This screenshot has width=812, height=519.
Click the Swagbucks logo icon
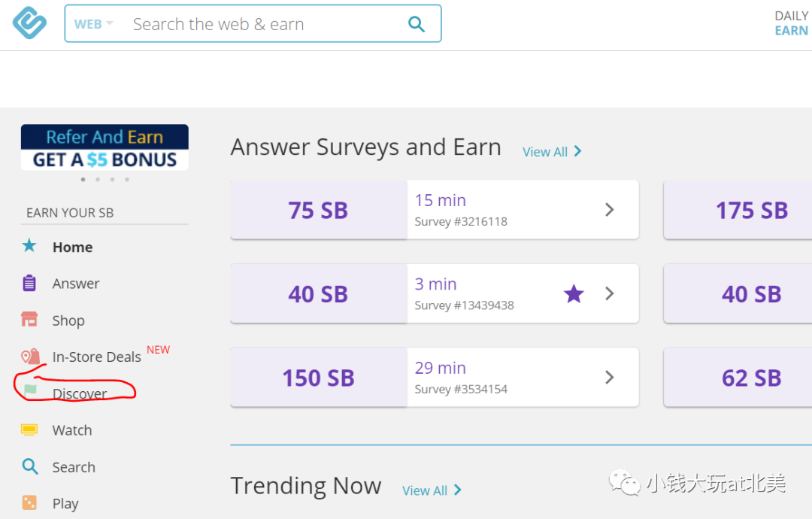[x=29, y=23]
